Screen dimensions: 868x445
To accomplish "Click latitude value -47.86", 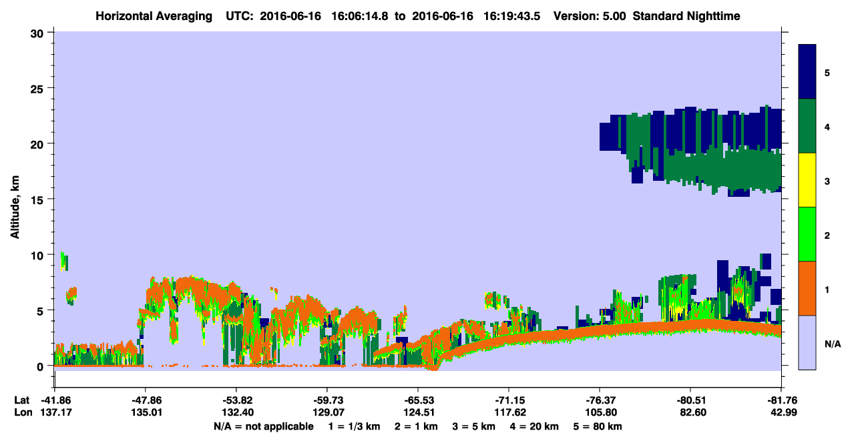I will click(x=145, y=400).
